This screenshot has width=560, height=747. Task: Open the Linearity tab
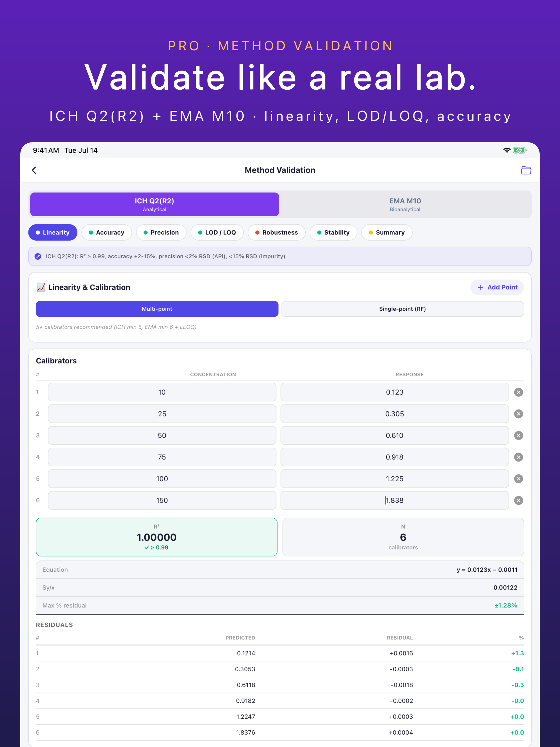[x=53, y=232]
